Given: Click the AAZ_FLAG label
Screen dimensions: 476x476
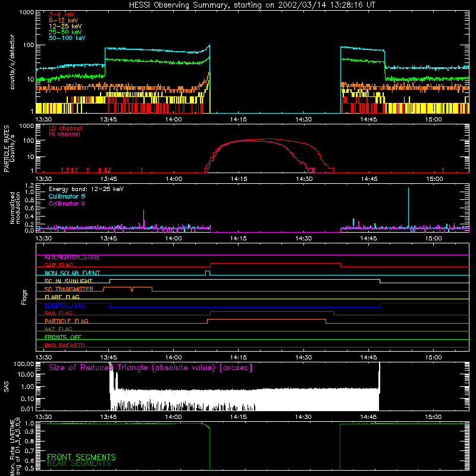Looking at the screenshot, I should pyautogui.click(x=58, y=329).
